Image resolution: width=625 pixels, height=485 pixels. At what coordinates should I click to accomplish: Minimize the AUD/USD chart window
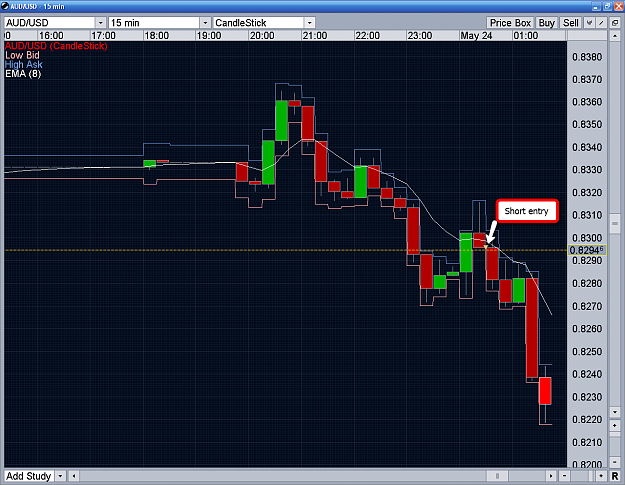(596, 6)
